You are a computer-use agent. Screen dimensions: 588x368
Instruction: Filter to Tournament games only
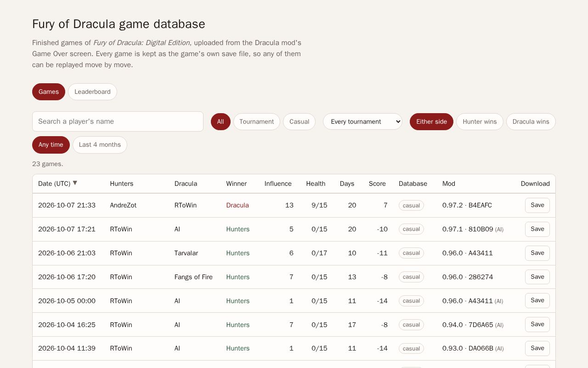click(x=256, y=121)
